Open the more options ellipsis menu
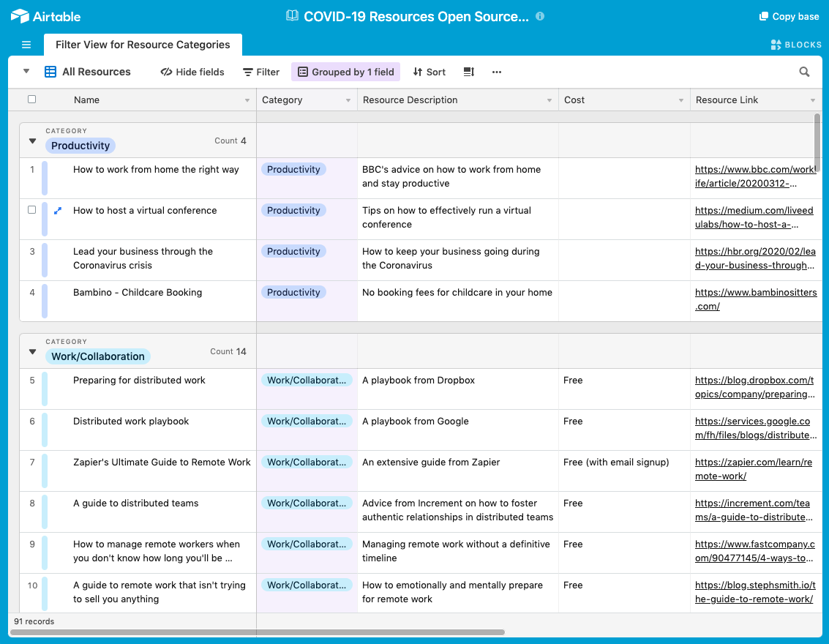The height and width of the screenshot is (644, 829). [x=496, y=72]
